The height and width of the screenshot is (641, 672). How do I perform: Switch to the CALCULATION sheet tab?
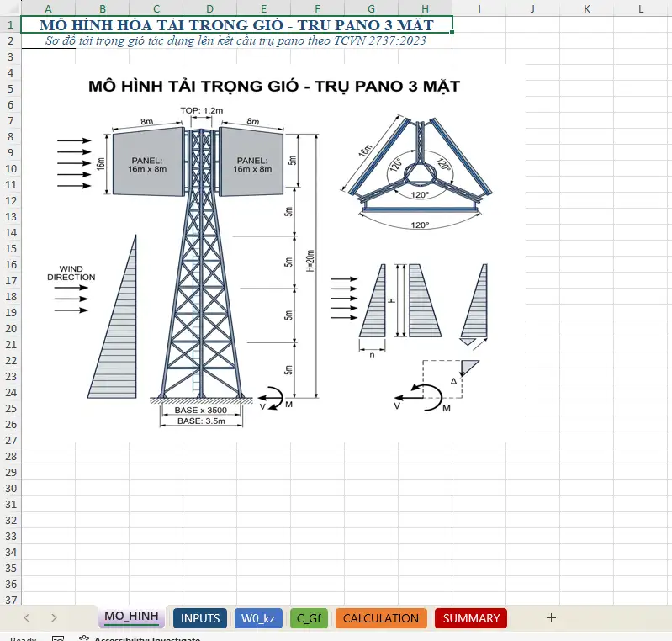[x=381, y=618]
